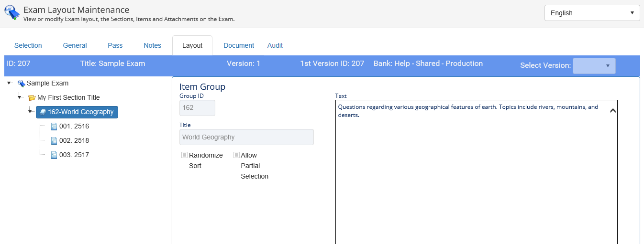Click the document icon for item 002. 2518

[x=54, y=141]
